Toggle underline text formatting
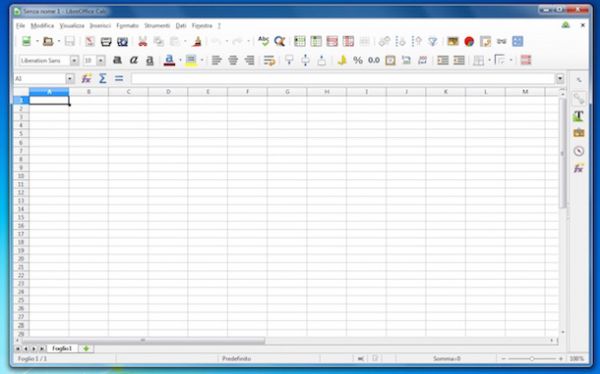 [x=150, y=60]
